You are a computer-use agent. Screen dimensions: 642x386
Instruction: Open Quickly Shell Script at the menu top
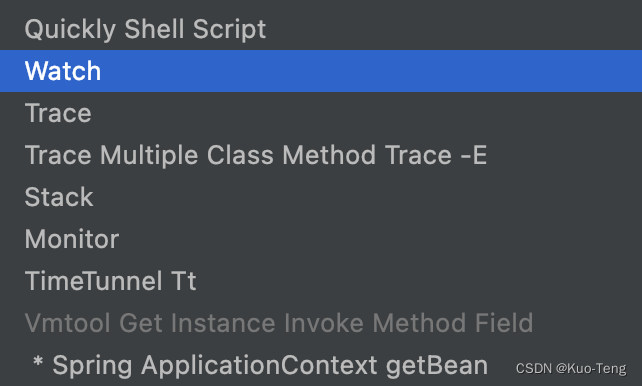coord(321,29)
